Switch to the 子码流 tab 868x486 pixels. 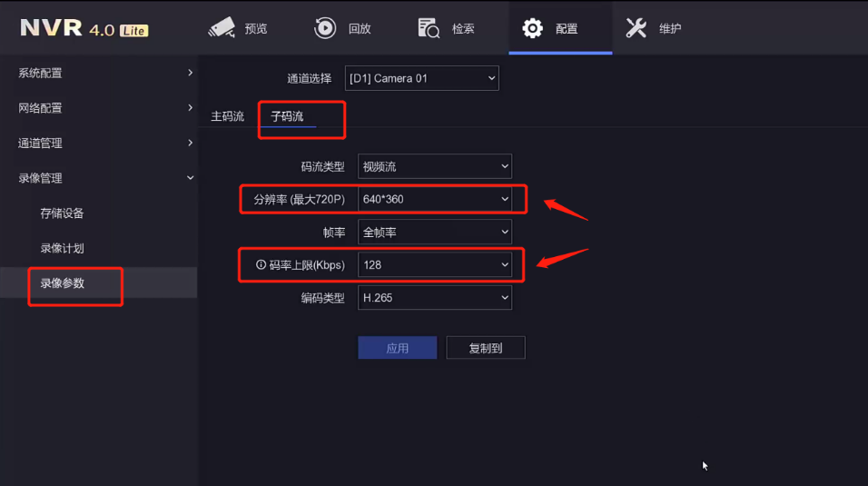point(287,116)
